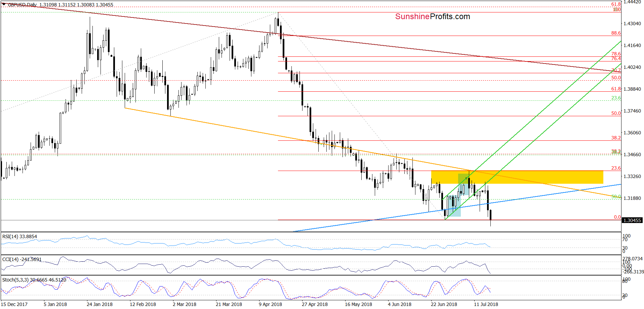
Task: Click the 24 Jan 2018 date label
Action: coord(99,304)
